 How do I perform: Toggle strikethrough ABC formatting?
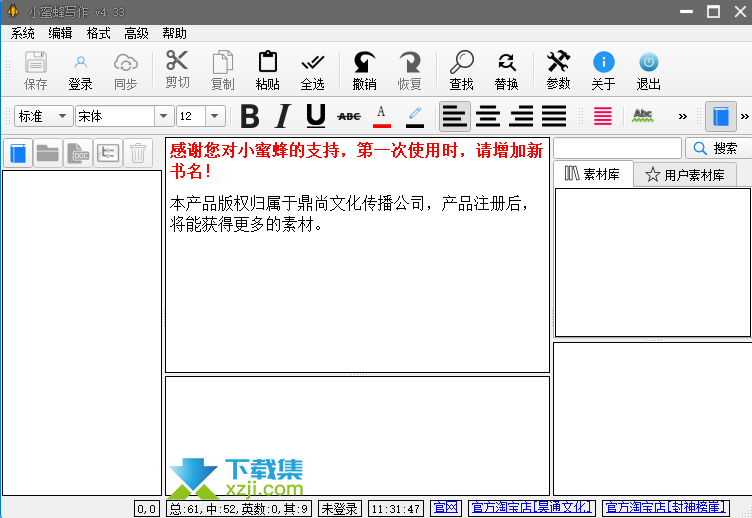tap(349, 116)
